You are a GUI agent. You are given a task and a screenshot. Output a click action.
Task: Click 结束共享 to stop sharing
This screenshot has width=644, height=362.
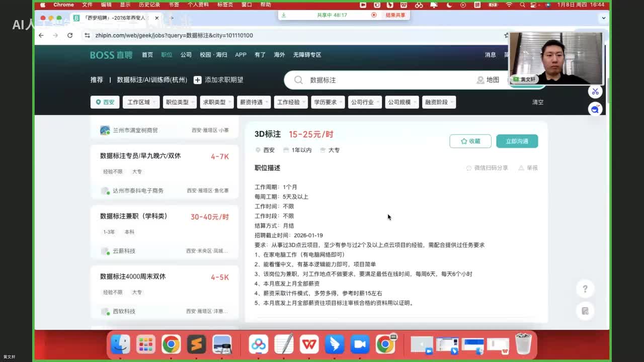pyautogui.click(x=395, y=15)
